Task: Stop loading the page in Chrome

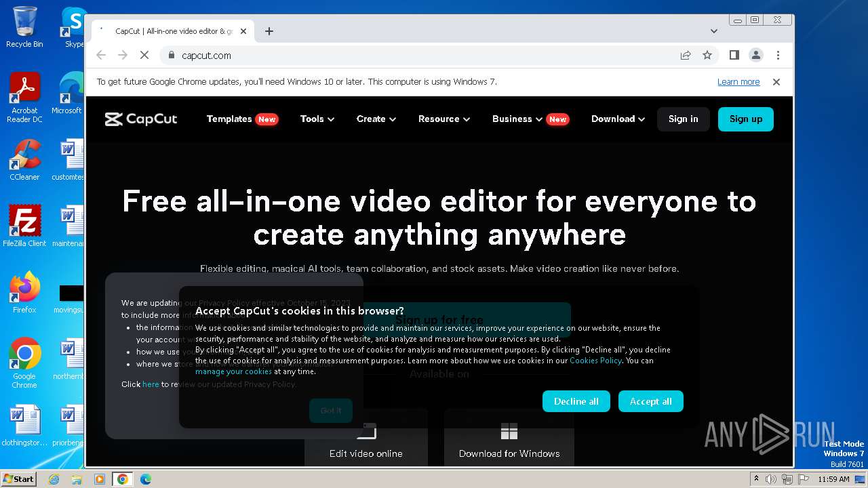Action: 144,56
